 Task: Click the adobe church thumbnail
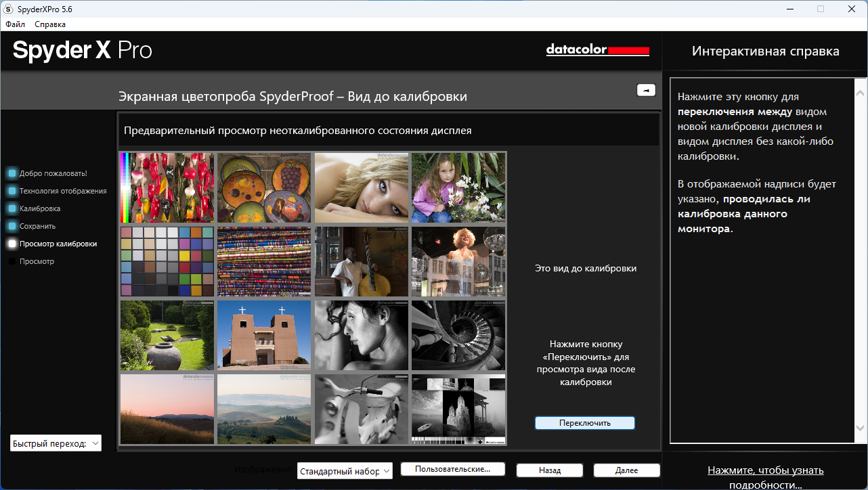tap(264, 336)
